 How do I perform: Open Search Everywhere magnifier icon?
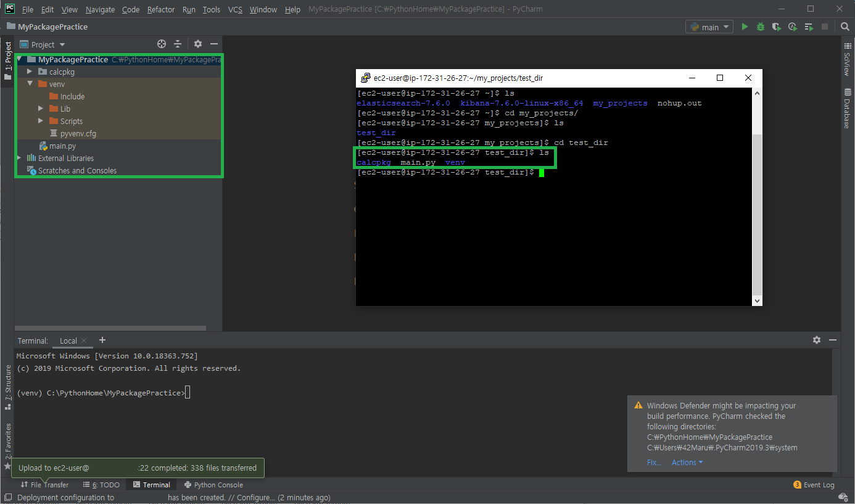[845, 27]
